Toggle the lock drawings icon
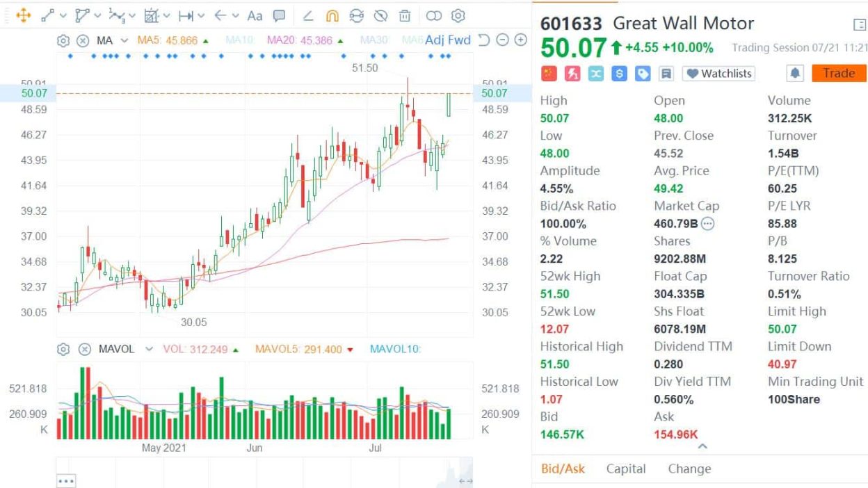This screenshot has height=488, width=868. coord(356,15)
